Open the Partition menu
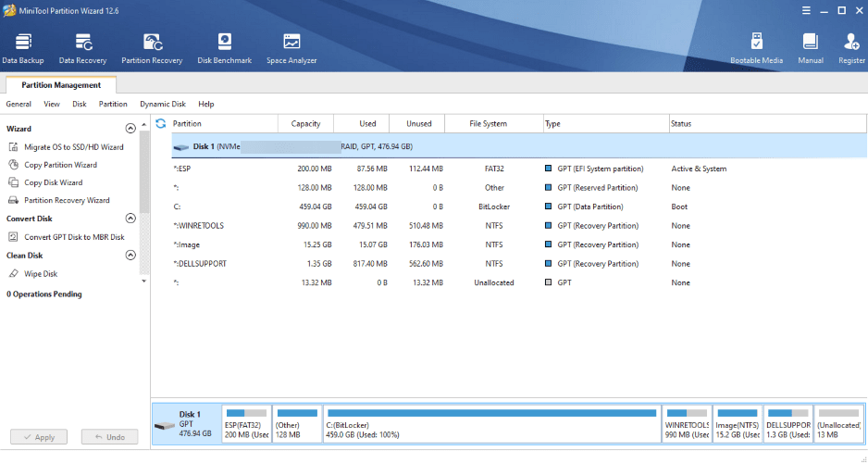This screenshot has width=868, height=463. click(x=113, y=104)
